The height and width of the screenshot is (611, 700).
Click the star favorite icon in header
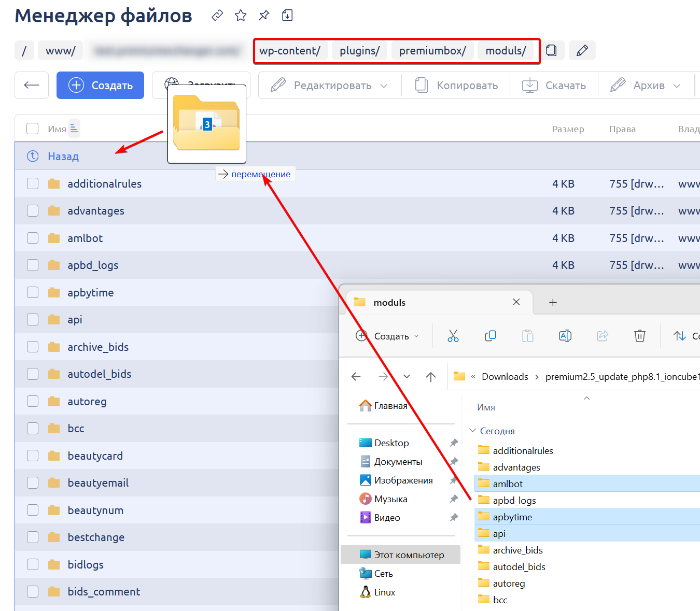click(241, 16)
